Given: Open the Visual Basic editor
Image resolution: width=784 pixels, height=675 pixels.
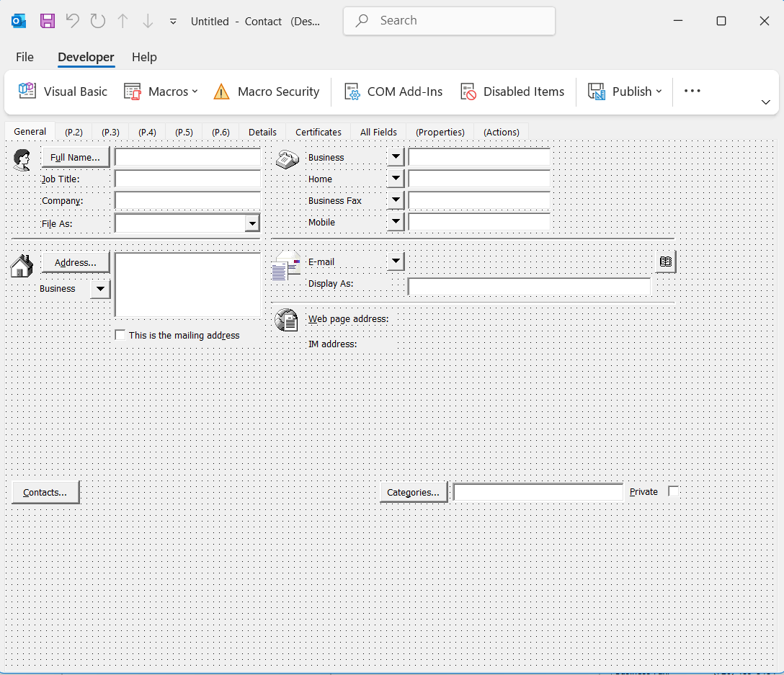Looking at the screenshot, I should 63,91.
